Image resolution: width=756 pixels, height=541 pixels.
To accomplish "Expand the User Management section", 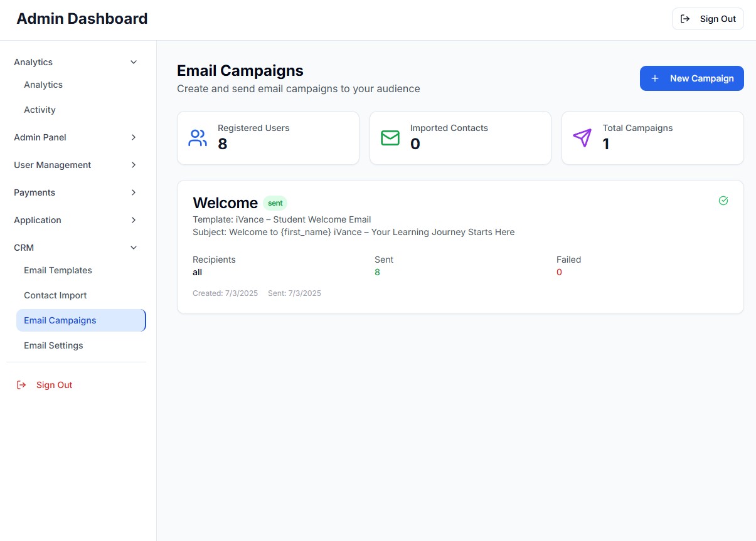I will click(x=133, y=165).
